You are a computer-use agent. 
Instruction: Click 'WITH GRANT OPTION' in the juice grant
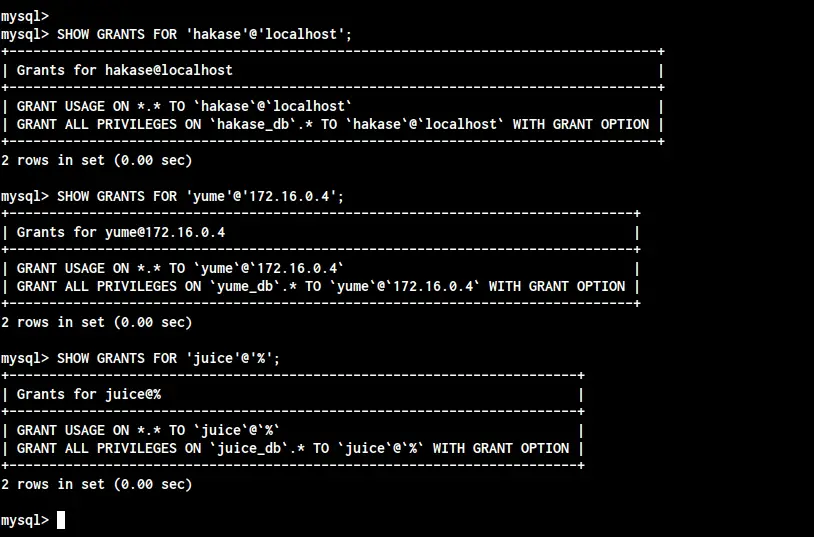[x=501, y=449]
